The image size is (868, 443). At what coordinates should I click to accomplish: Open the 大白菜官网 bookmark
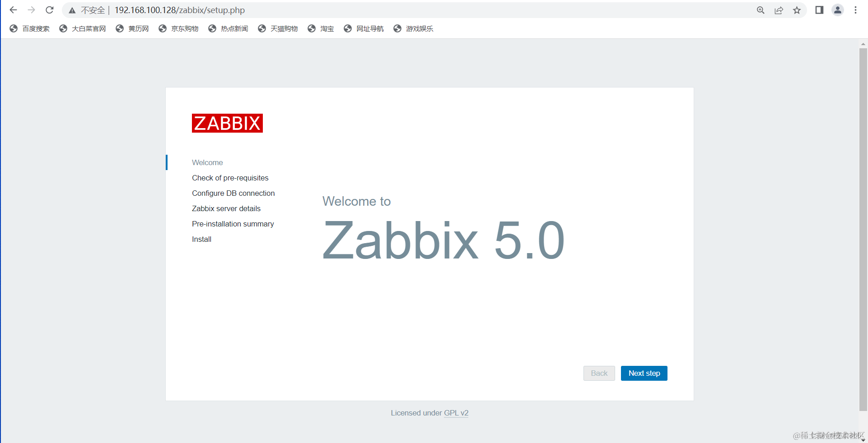[x=83, y=28]
